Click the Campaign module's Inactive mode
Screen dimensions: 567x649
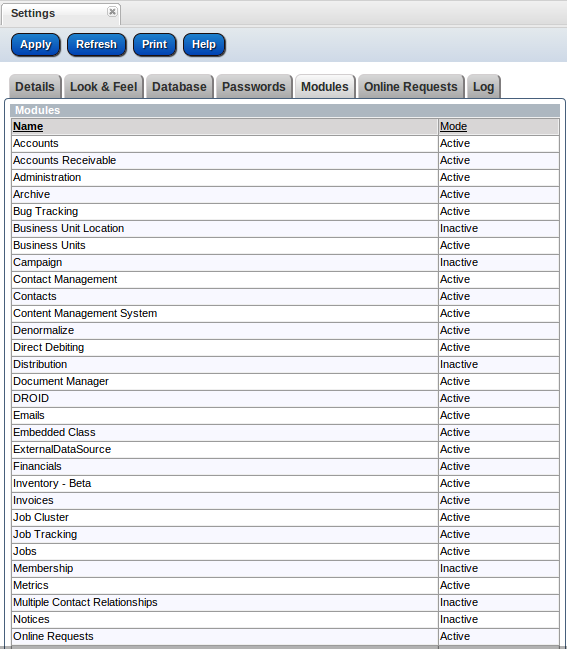pos(459,262)
